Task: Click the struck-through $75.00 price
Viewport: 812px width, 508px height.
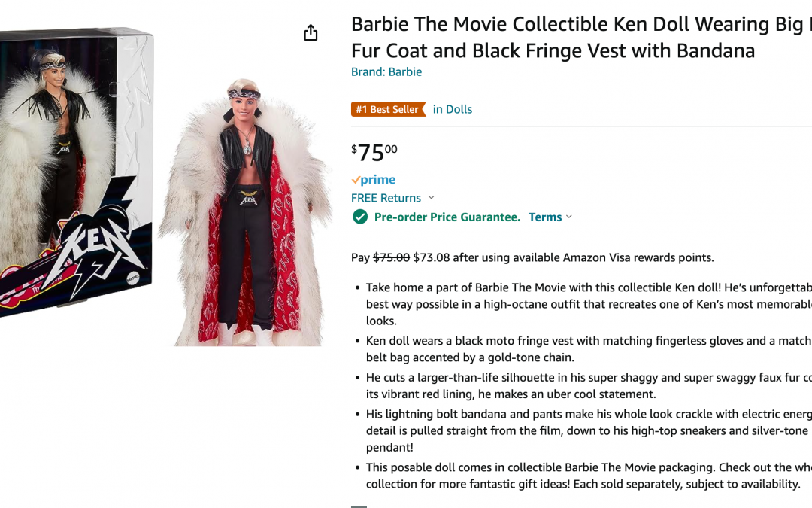Action: point(391,257)
